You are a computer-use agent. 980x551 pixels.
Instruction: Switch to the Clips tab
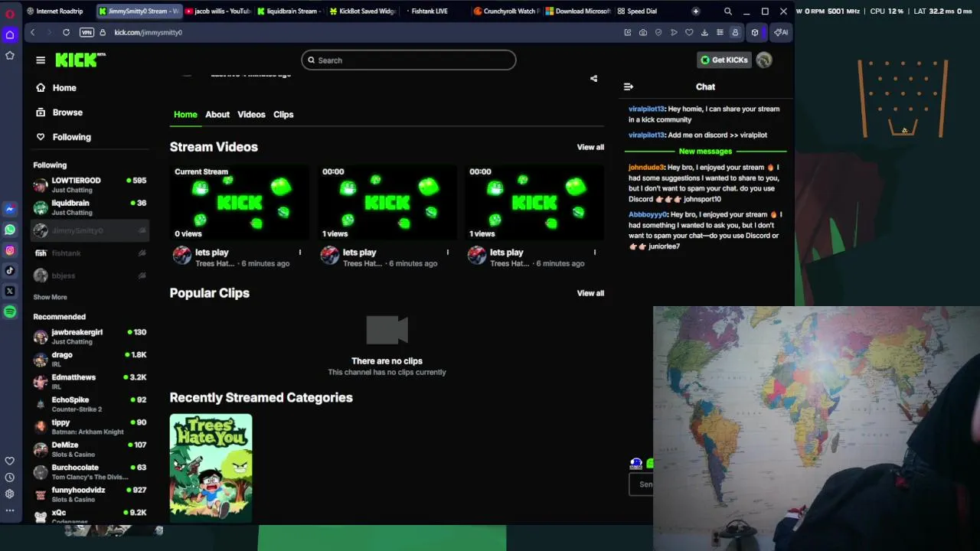(x=283, y=114)
